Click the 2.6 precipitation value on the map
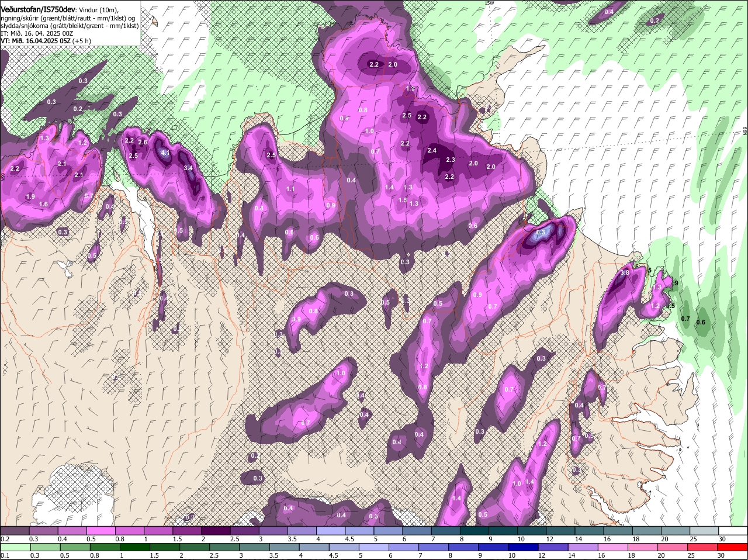The width and height of the screenshot is (748, 560). [142, 142]
